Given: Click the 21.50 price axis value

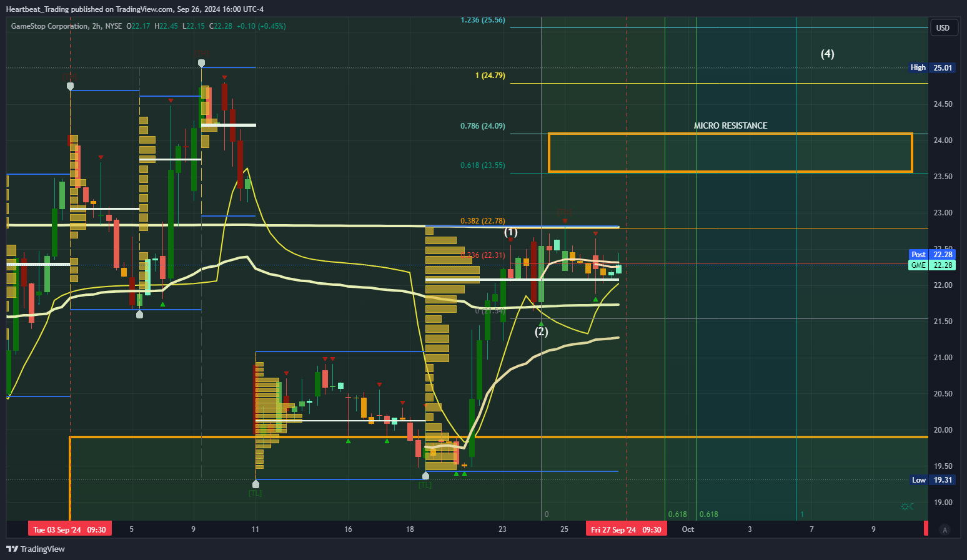Looking at the screenshot, I should [943, 322].
